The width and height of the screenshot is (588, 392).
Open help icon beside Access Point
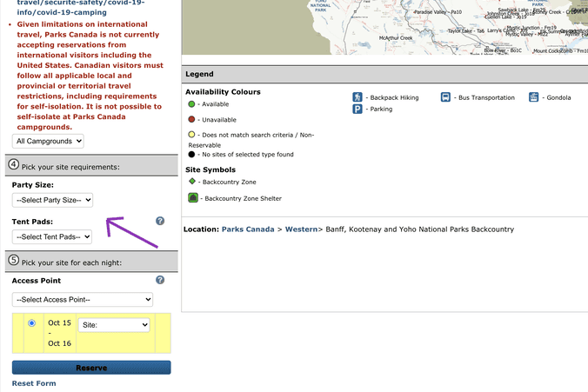pyautogui.click(x=160, y=280)
